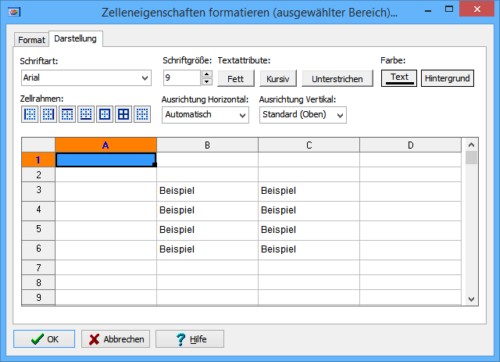500x362 pixels.
Task: Apply left cell border
Action: tap(30, 114)
